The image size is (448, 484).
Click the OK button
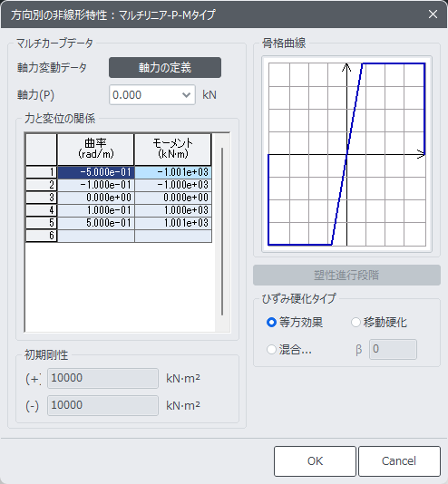click(315, 460)
